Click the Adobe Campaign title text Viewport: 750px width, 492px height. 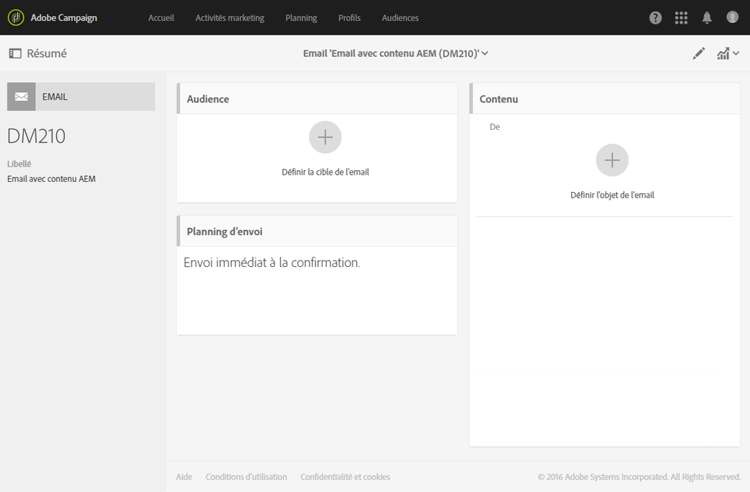pyautogui.click(x=64, y=18)
